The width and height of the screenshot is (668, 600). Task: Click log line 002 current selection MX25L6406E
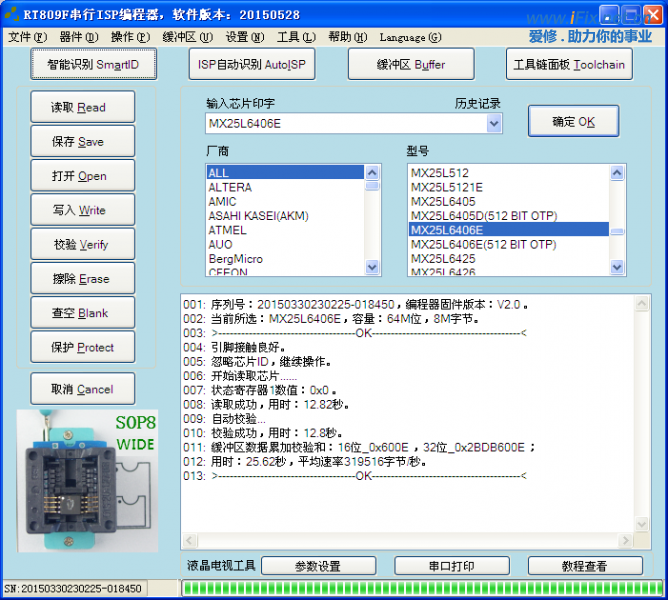click(331, 319)
